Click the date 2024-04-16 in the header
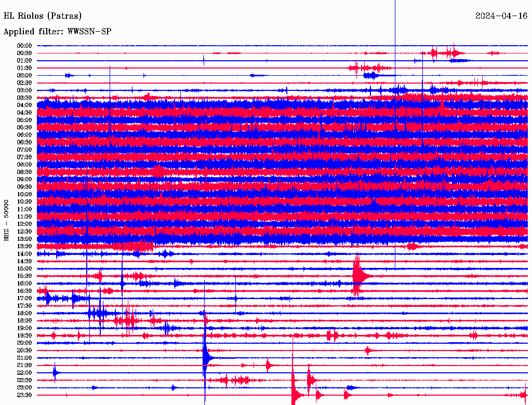This screenshot has height=405, width=532. click(501, 16)
